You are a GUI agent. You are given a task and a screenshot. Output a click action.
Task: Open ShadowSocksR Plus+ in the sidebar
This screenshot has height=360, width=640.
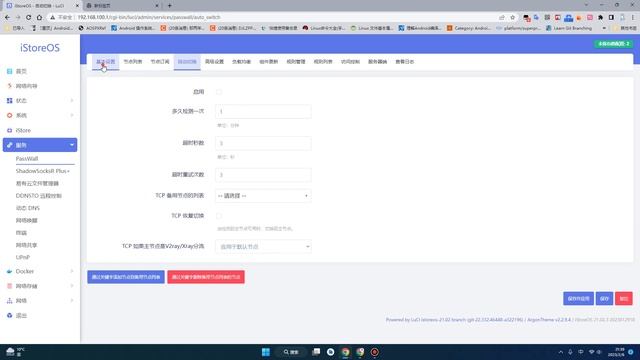click(x=42, y=171)
